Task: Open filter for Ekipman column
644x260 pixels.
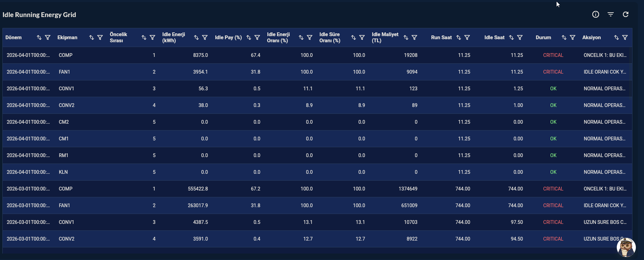Action: coord(100,37)
